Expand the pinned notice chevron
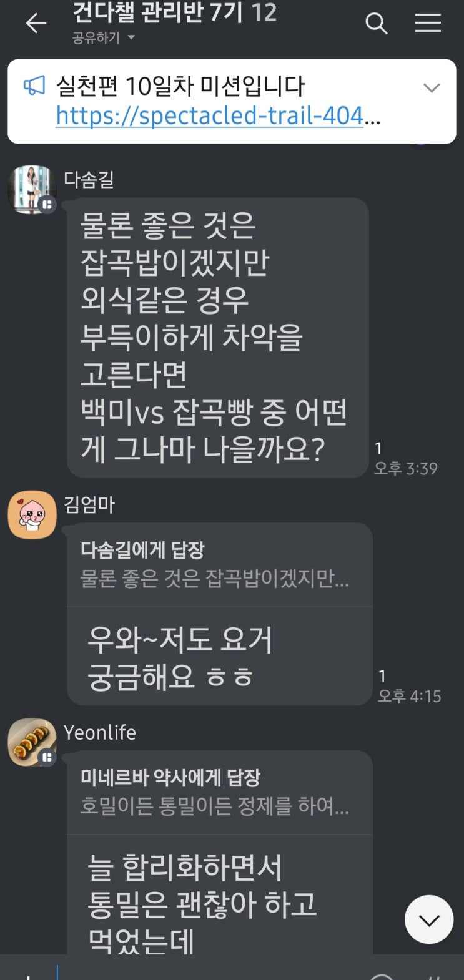The width and height of the screenshot is (464, 980). point(432,88)
